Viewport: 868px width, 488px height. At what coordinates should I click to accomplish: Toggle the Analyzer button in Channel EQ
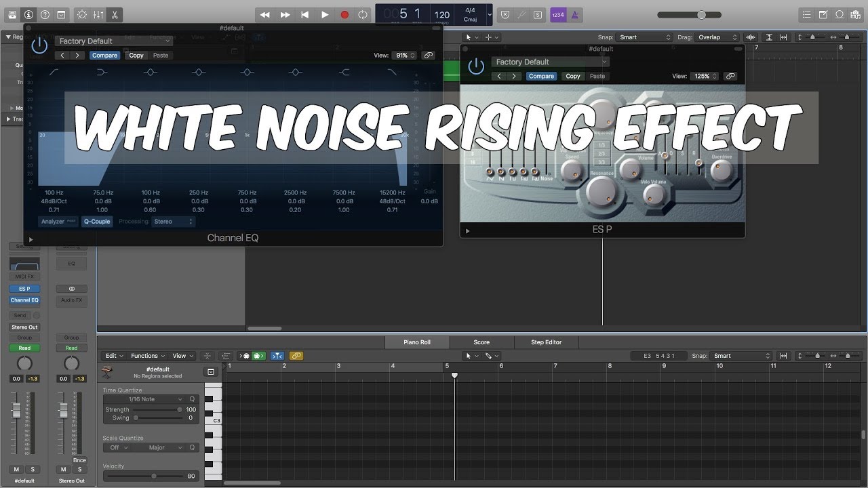point(58,222)
